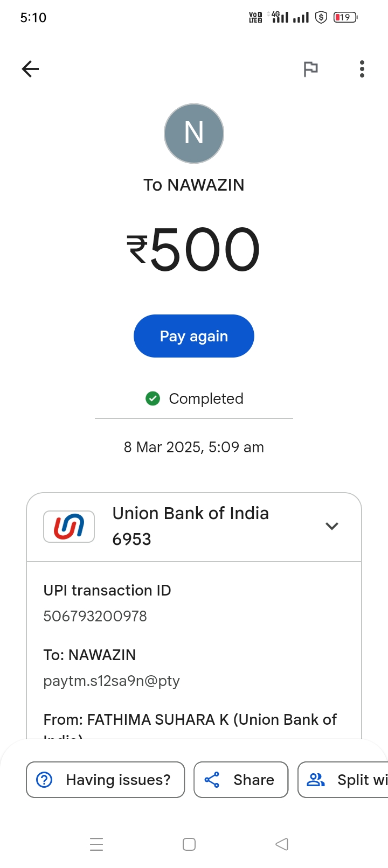The image size is (388, 868).
Task: Tap the Union Bank of India logo
Action: [69, 526]
